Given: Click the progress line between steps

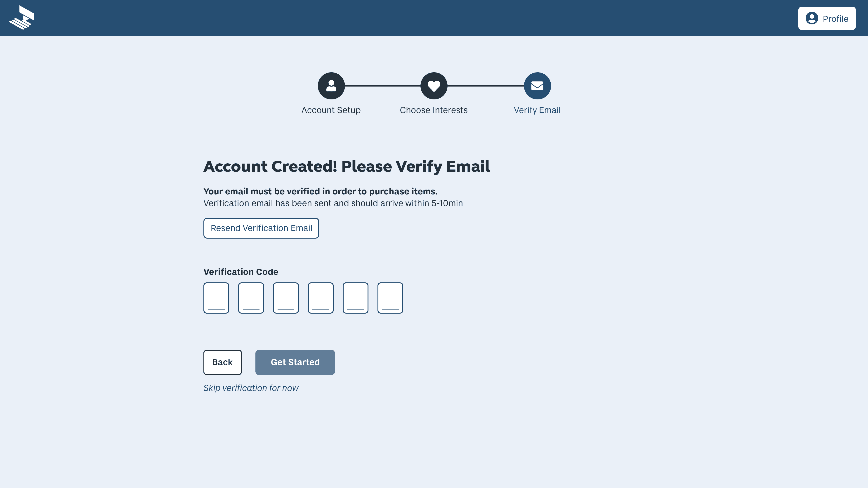Looking at the screenshot, I should pos(382,86).
